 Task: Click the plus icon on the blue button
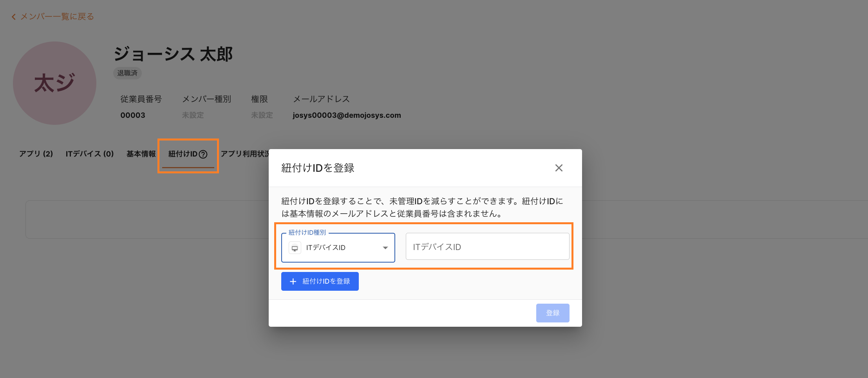click(x=293, y=281)
